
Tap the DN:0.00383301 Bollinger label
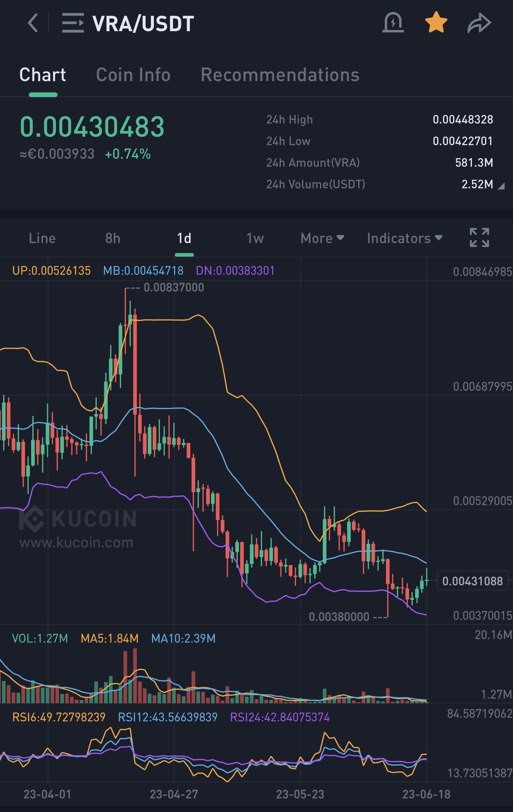(x=235, y=271)
